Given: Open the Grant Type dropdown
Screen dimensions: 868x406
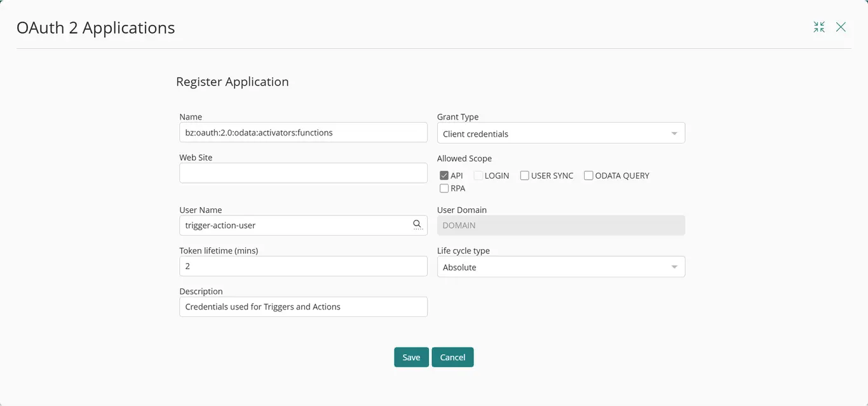Looking at the screenshot, I should coord(561,133).
